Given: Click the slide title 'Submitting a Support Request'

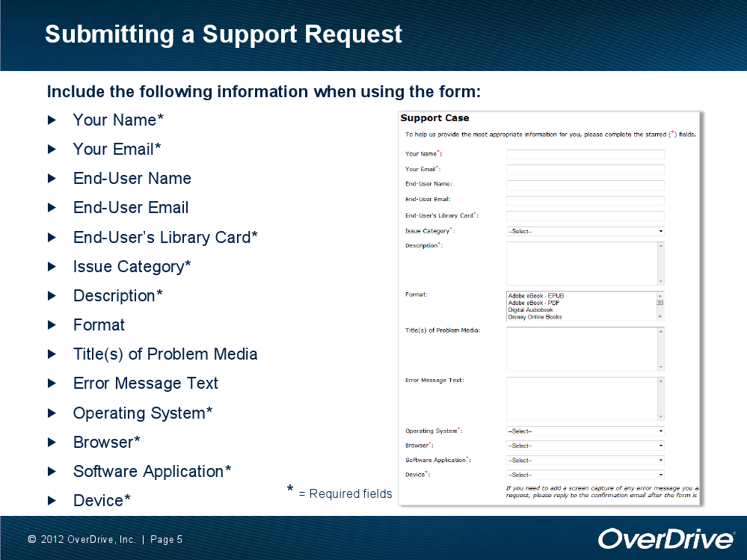Looking at the screenshot, I should coord(224,34).
